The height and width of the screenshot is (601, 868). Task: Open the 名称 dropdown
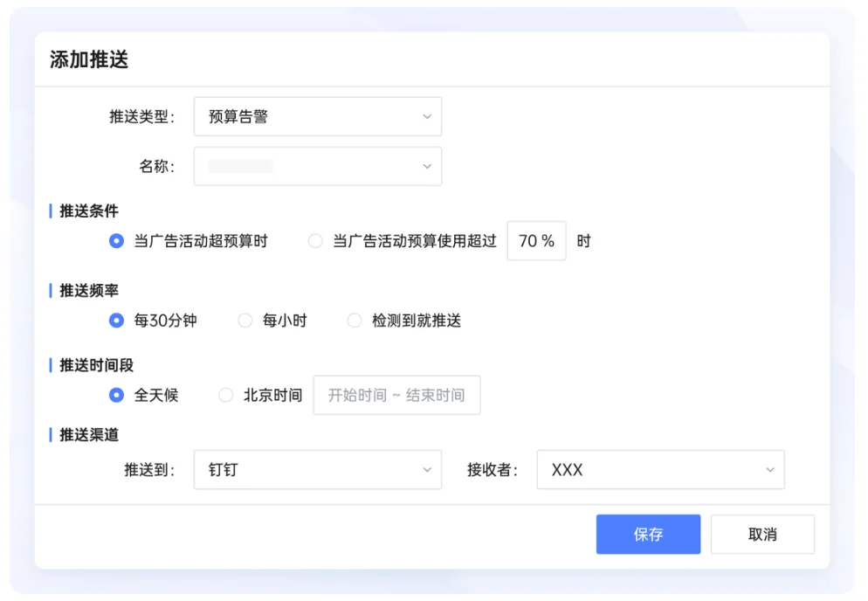click(x=317, y=166)
